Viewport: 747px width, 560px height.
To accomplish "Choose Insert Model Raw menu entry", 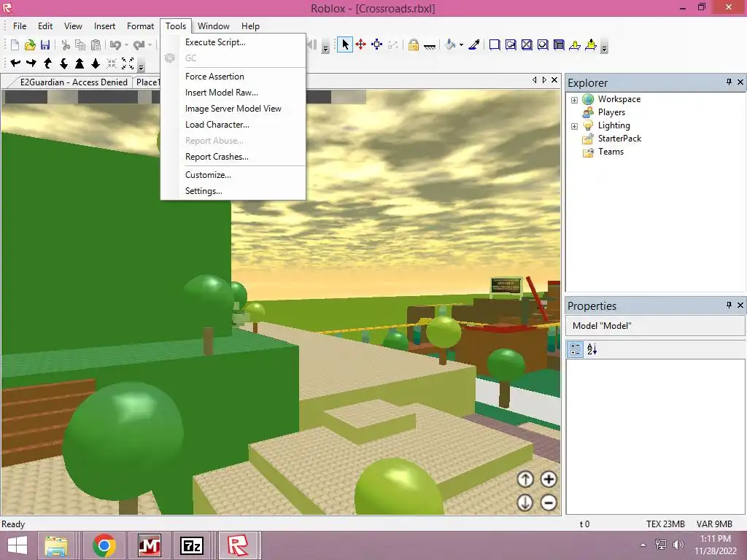I will pyautogui.click(x=233, y=93).
